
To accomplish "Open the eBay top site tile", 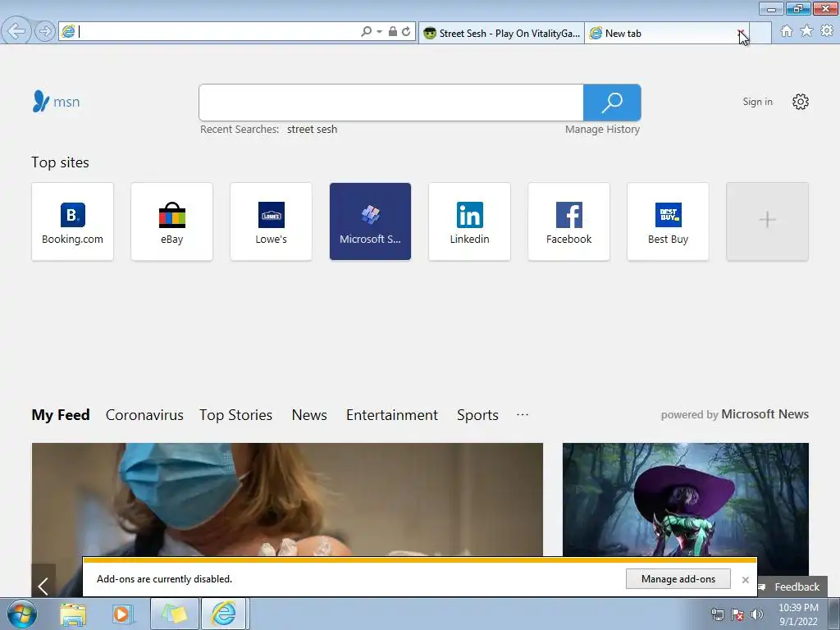I will click(x=172, y=221).
